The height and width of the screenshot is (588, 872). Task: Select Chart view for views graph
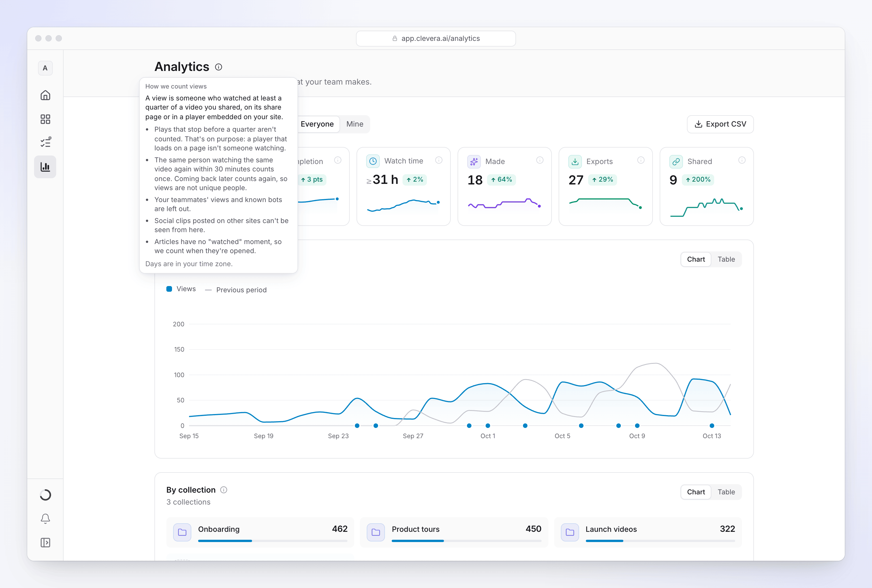click(696, 259)
